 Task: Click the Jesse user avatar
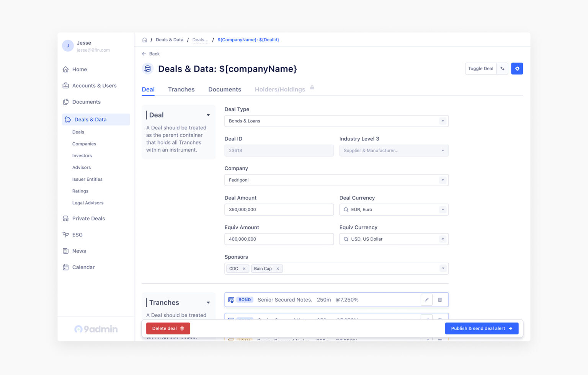point(68,46)
